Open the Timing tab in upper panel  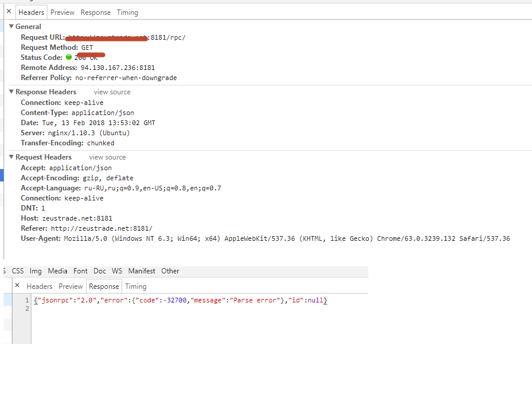(x=128, y=12)
